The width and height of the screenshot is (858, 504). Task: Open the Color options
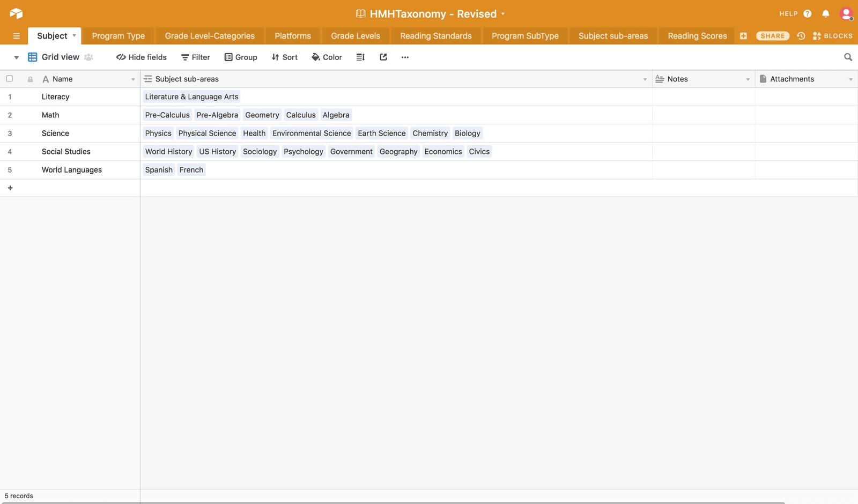point(327,57)
